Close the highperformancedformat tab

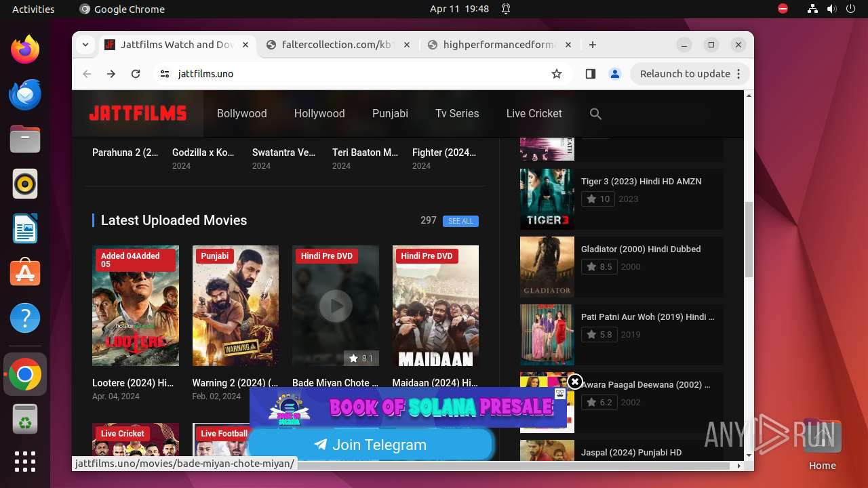[568, 45]
